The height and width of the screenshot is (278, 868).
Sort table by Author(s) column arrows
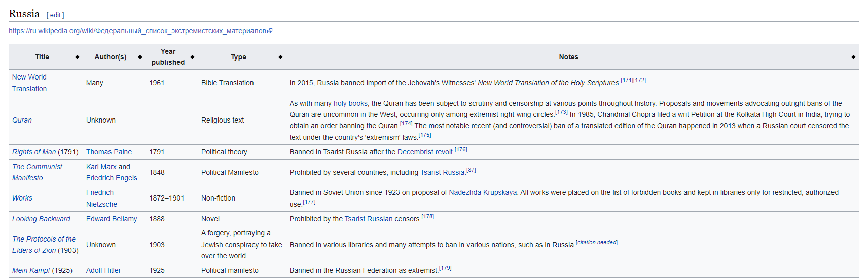(x=140, y=57)
